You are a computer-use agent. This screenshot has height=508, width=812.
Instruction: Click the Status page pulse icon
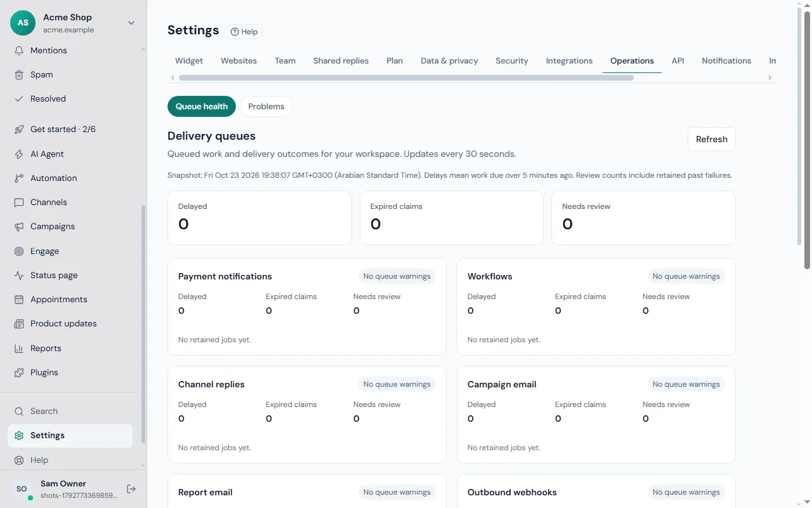[x=19, y=275]
